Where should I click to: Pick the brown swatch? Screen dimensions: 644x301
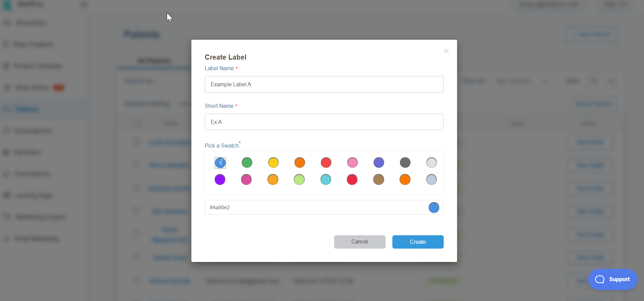pos(378,179)
